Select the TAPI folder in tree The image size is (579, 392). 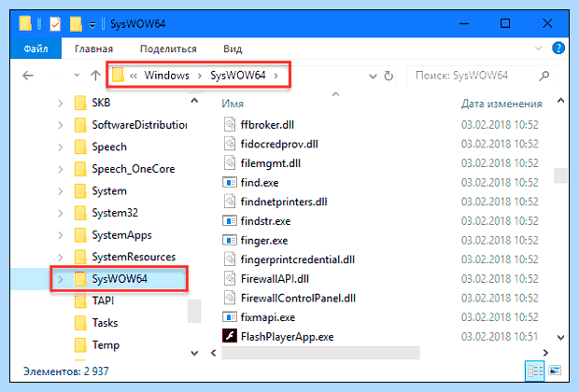point(103,301)
